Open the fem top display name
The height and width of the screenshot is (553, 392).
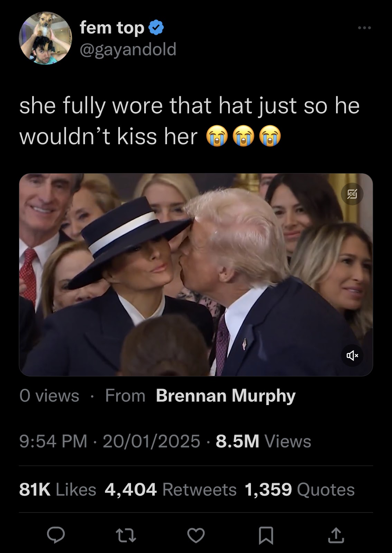(x=112, y=28)
